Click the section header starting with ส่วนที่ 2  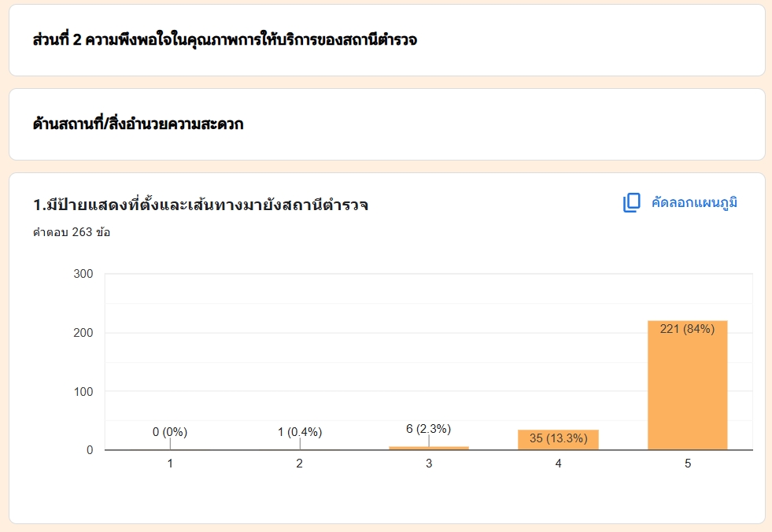pos(225,40)
